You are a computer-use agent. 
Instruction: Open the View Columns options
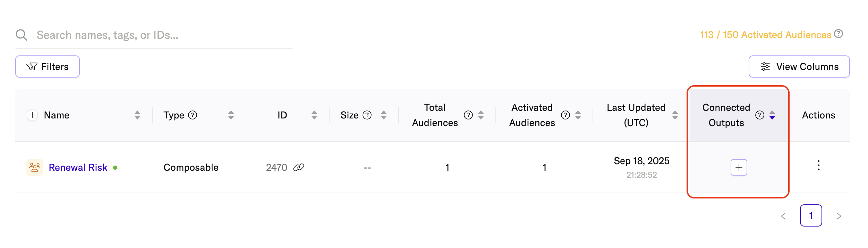click(799, 67)
